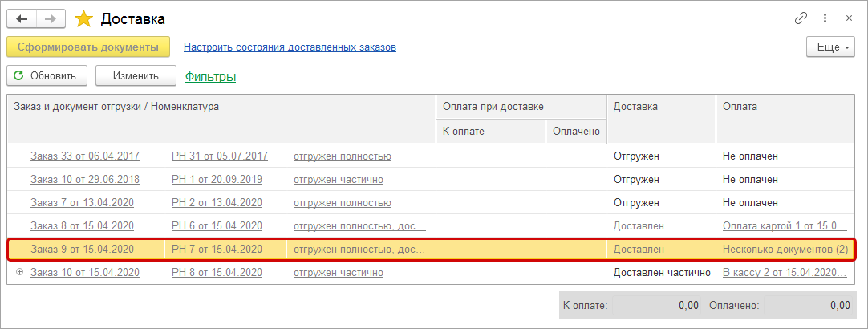Open Оплата картой 1 payment link

pyautogui.click(x=785, y=226)
